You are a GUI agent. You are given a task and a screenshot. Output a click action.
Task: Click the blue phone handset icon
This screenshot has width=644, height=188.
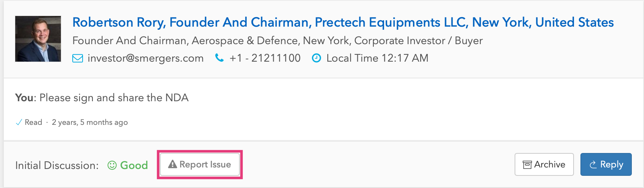219,58
